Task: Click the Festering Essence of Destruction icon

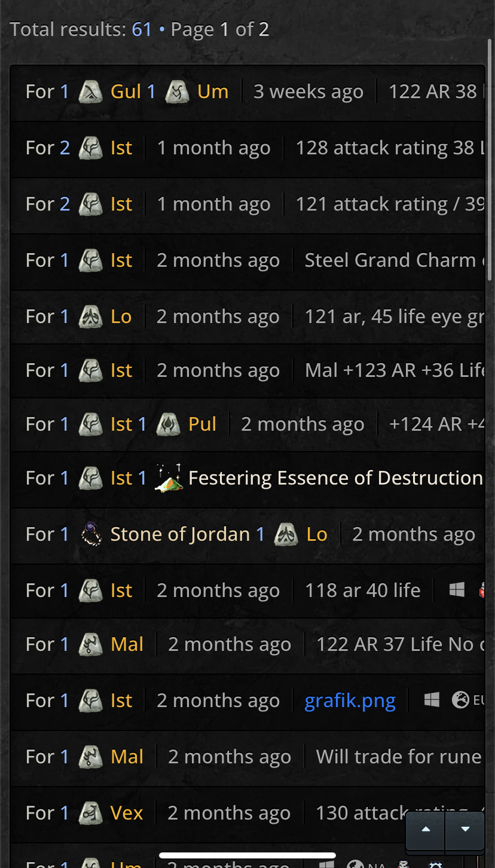Action: [x=168, y=478]
